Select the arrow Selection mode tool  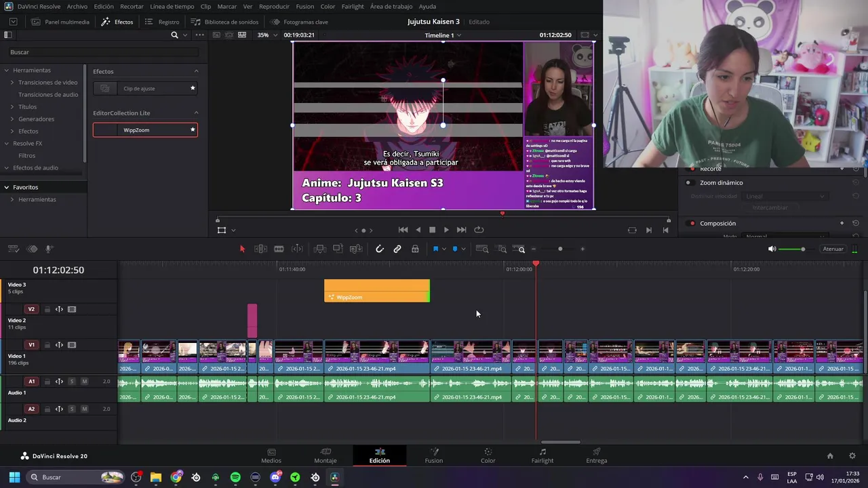242,249
